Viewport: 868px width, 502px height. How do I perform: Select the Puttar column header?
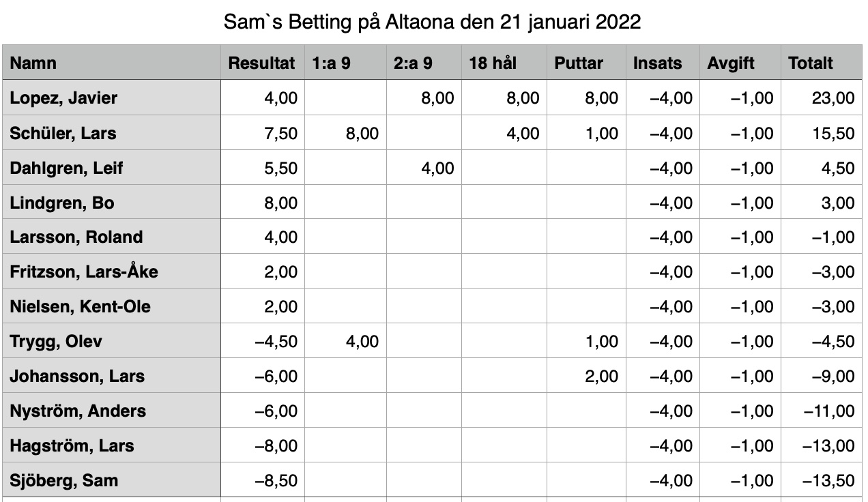(x=586, y=63)
